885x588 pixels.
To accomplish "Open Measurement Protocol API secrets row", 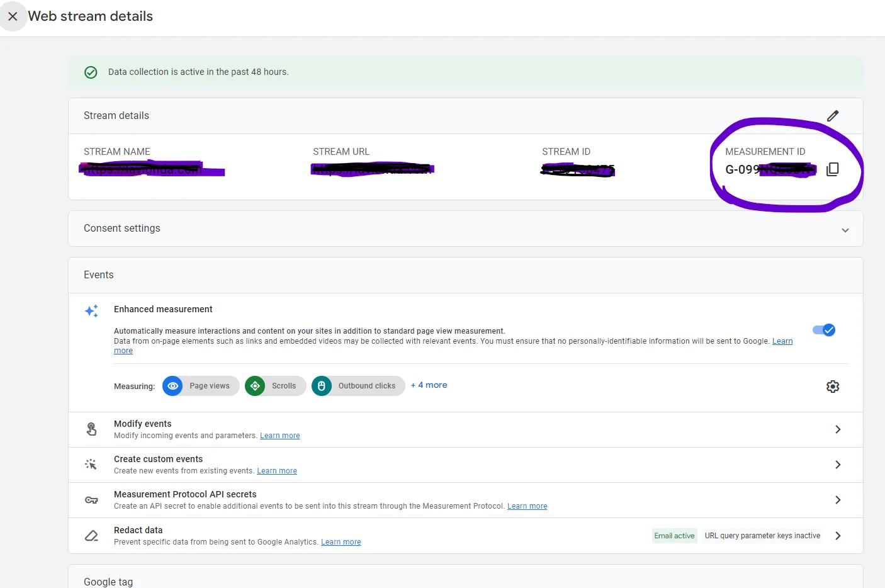I will click(x=838, y=500).
